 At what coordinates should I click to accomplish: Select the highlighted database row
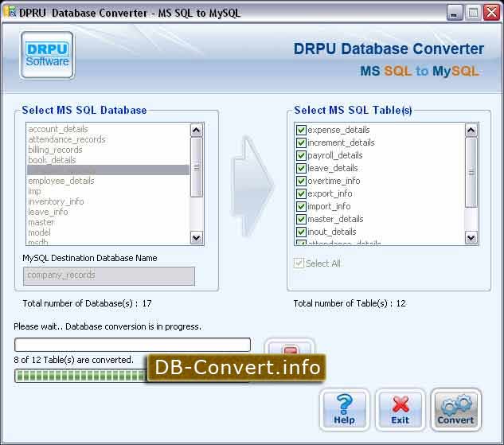[108, 170]
